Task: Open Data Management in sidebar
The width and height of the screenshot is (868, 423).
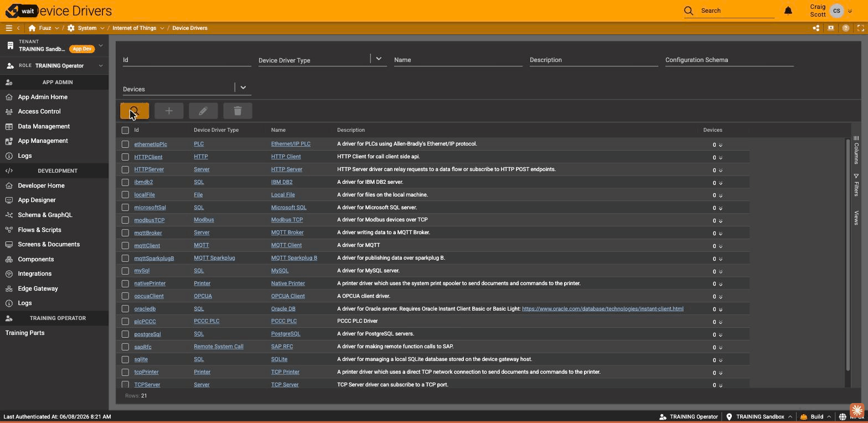Action: (44, 126)
